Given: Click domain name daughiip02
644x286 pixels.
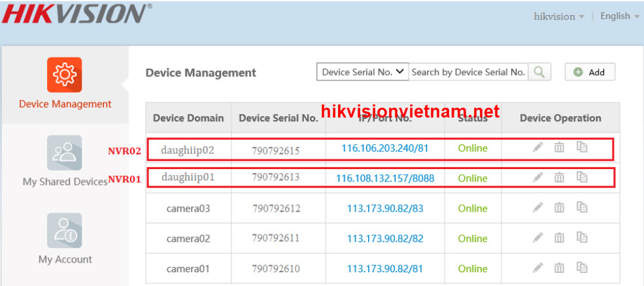Looking at the screenshot, I should click(x=188, y=150).
